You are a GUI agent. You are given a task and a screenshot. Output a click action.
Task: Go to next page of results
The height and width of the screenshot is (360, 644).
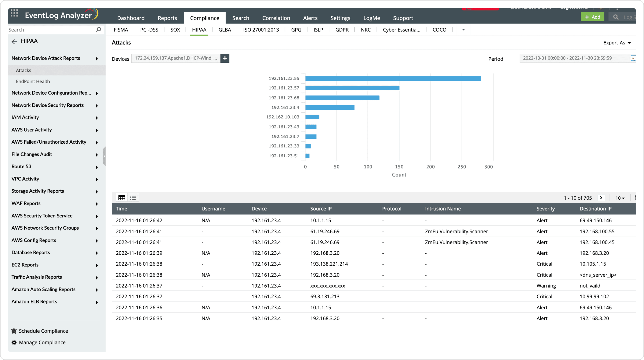click(x=601, y=198)
